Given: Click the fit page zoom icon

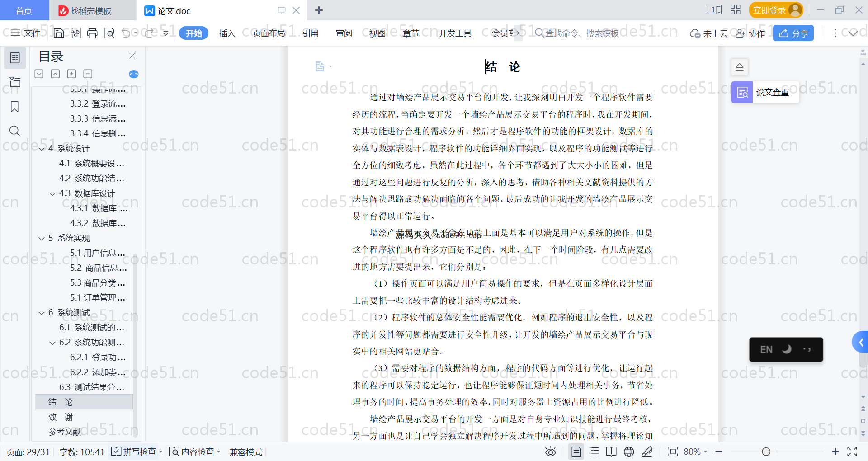Looking at the screenshot, I should (673, 452).
